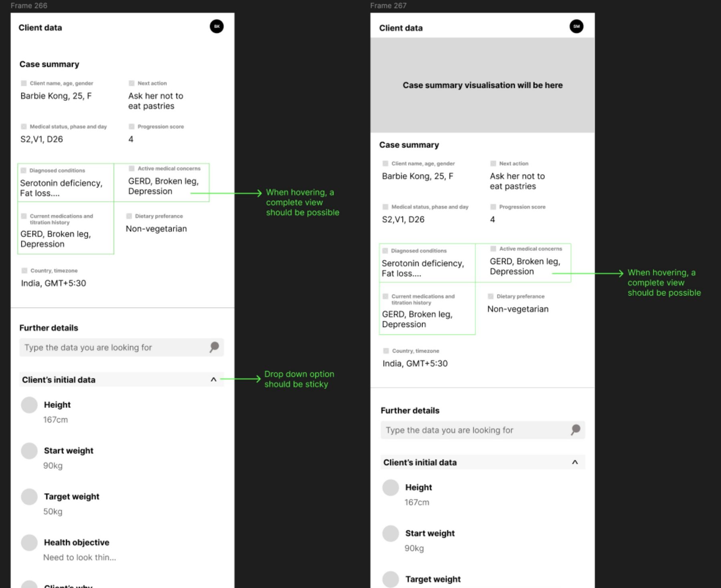Select Target weight circle icon in Frame 267
721x588 pixels.
tap(391, 579)
